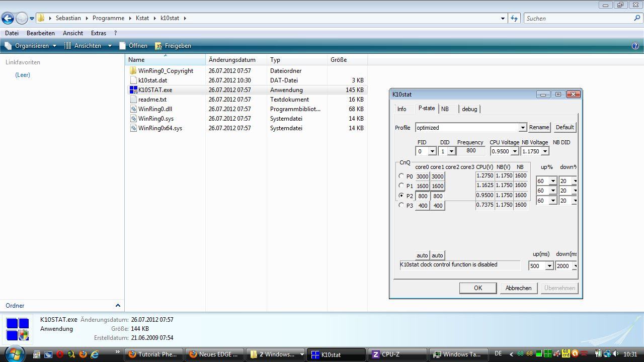Click the P0 core0 3000 button
644x362 pixels.
[422, 176]
